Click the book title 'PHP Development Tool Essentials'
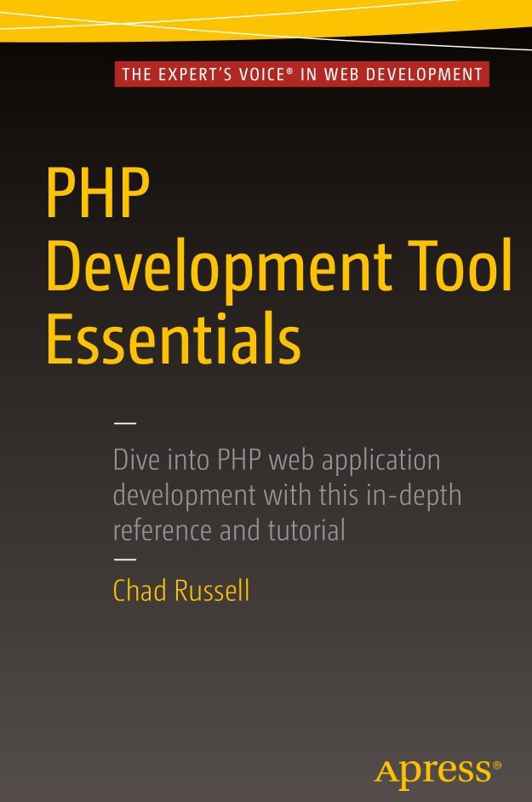532x802 pixels. pyautogui.click(x=279, y=265)
